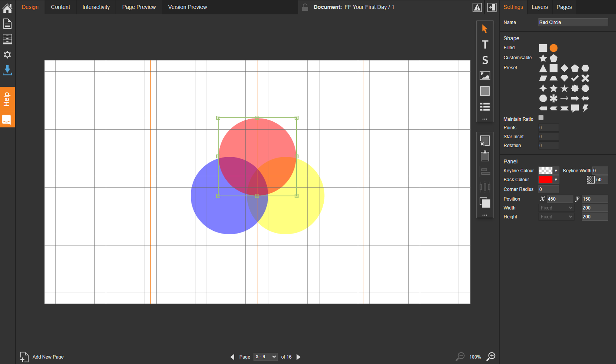Open the orange Help side button
Viewport: 616px width, 364px height.
[7, 99]
